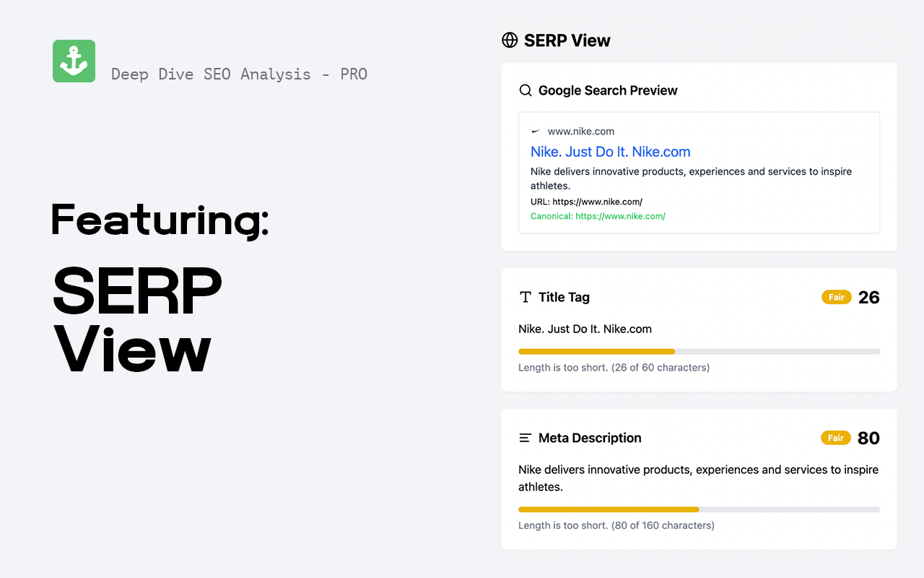Open the Nike. Just Do It. Nike.com link
The width and height of the screenshot is (924, 578).
coord(610,152)
